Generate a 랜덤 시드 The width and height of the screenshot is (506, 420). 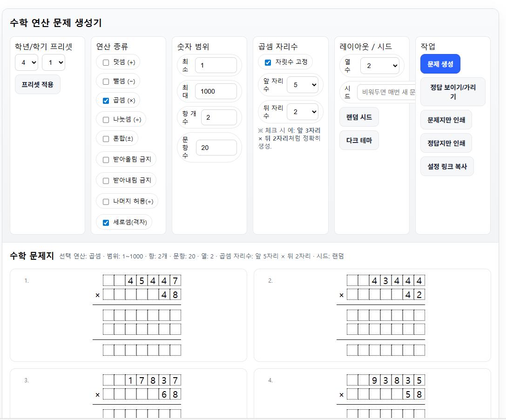tap(359, 117)
